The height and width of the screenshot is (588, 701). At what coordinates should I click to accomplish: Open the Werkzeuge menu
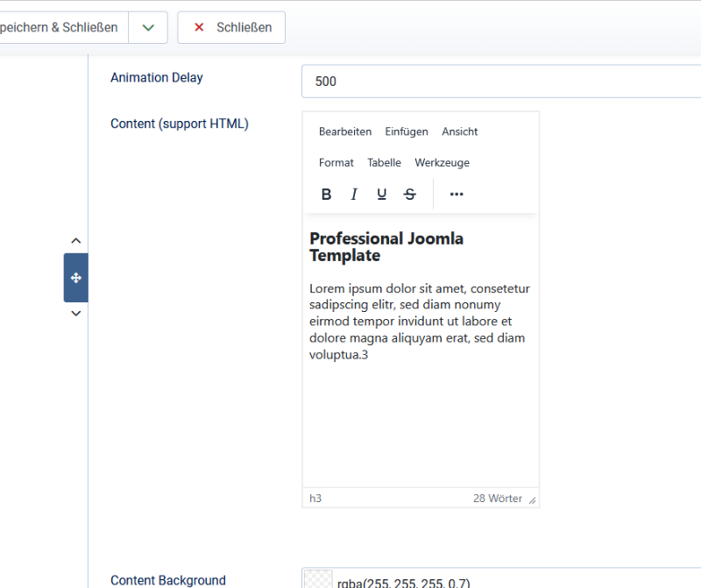[x=443, y=163]
